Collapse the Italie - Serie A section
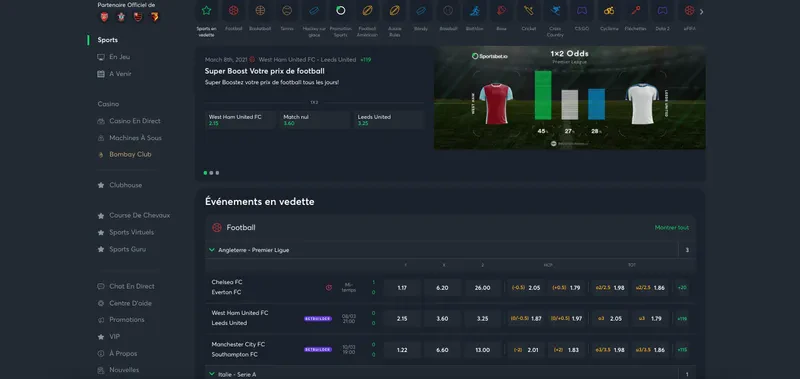 [x=212, y=374]
